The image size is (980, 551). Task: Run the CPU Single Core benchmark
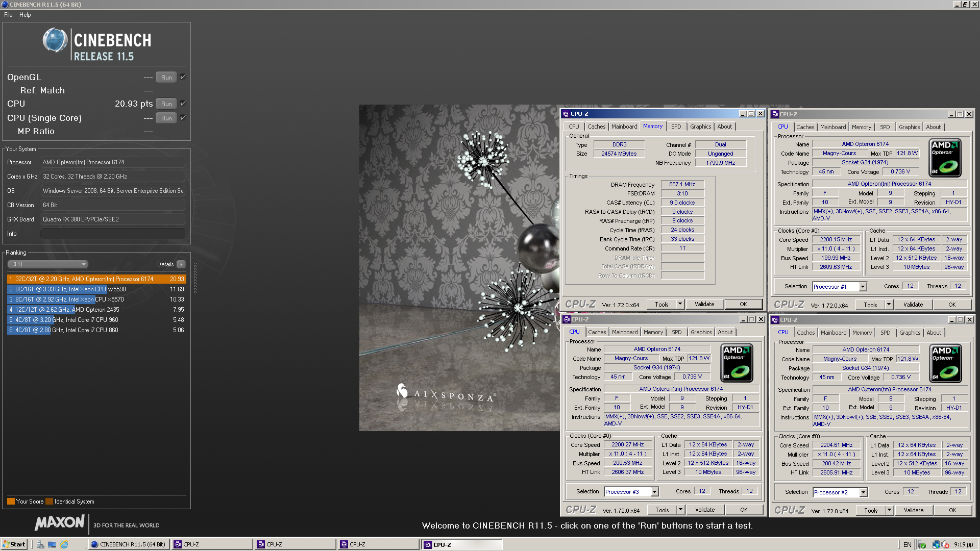166,118
